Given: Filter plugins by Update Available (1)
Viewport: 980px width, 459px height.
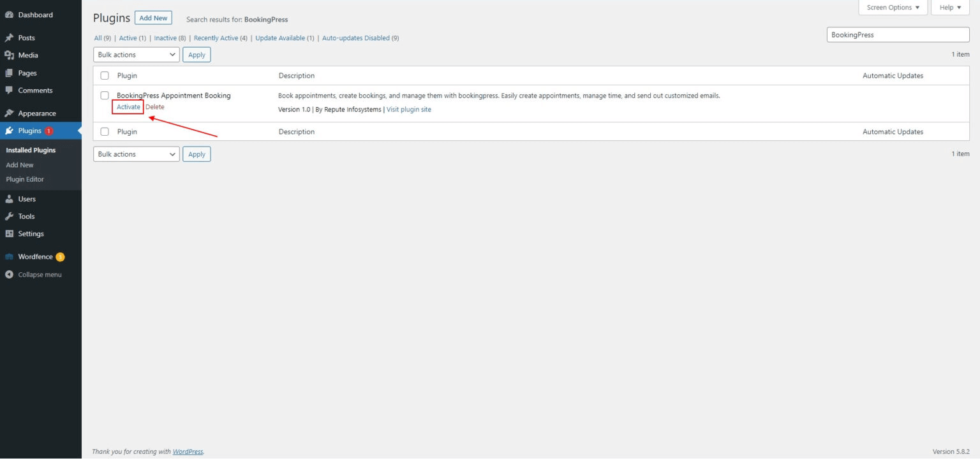Looking at the screenshot, I should click(x=285, y=38).
